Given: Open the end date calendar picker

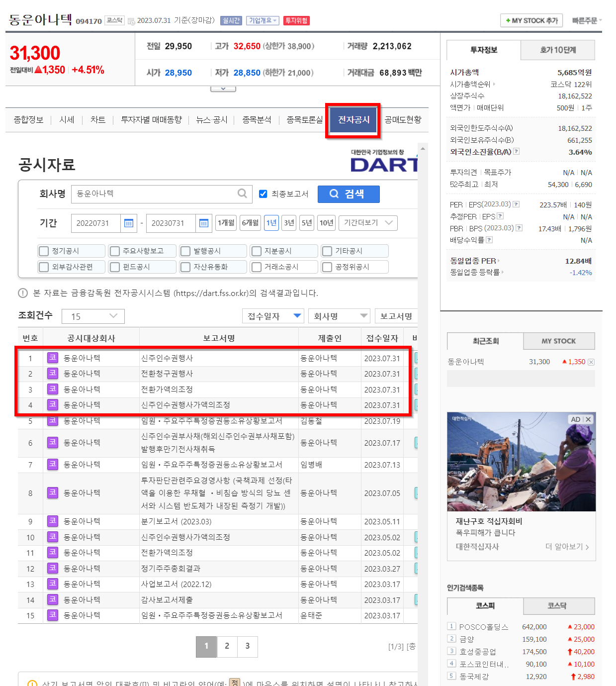Looking at the screenshot, I should pyautogui.click(x=203, y=223).
